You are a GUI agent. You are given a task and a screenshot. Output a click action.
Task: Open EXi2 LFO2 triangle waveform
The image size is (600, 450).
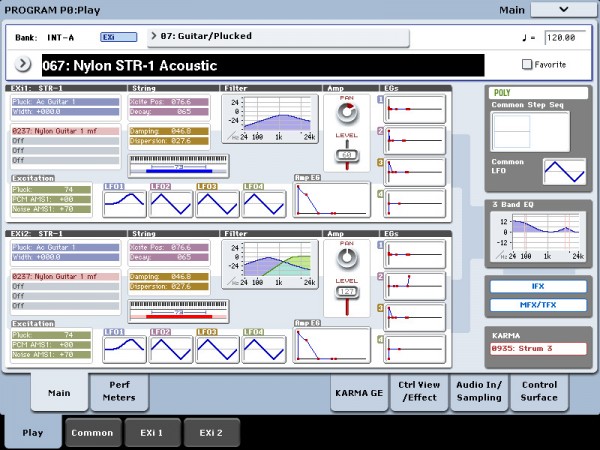coord(171,349)
